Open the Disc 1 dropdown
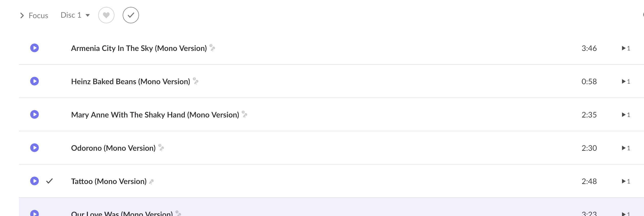The width and height of the screenshot is (644, 216). (x=75, y=15)
